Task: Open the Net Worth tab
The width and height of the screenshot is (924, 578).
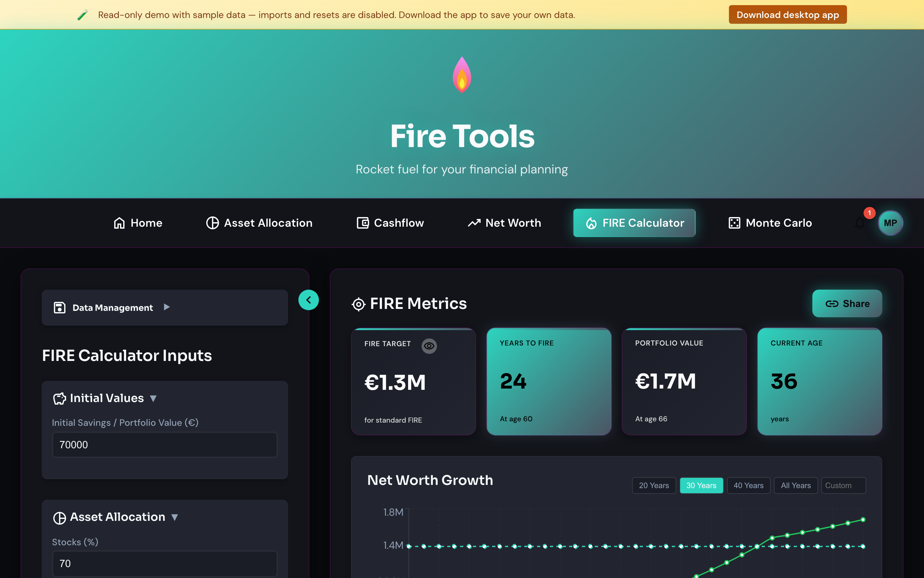Action: pos(504,223)
